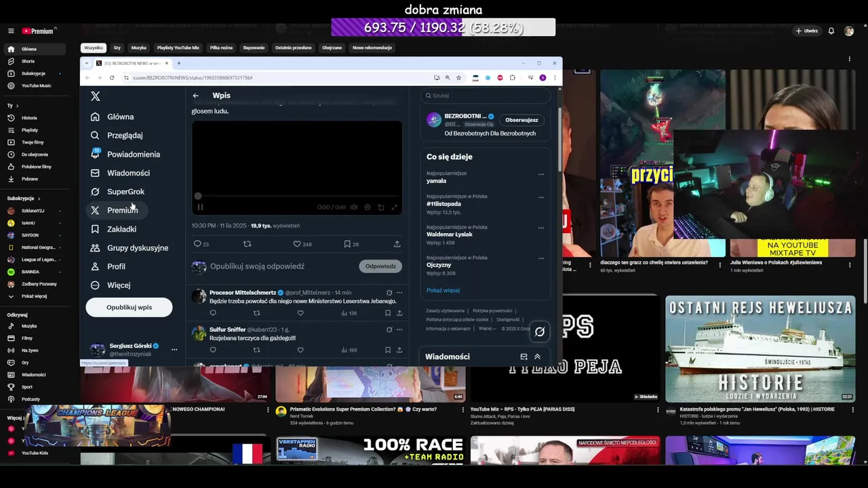Open Historia in the YouTube sidebar
The height and width of the screenshot is (488, 868).
[x=29, y=118]
